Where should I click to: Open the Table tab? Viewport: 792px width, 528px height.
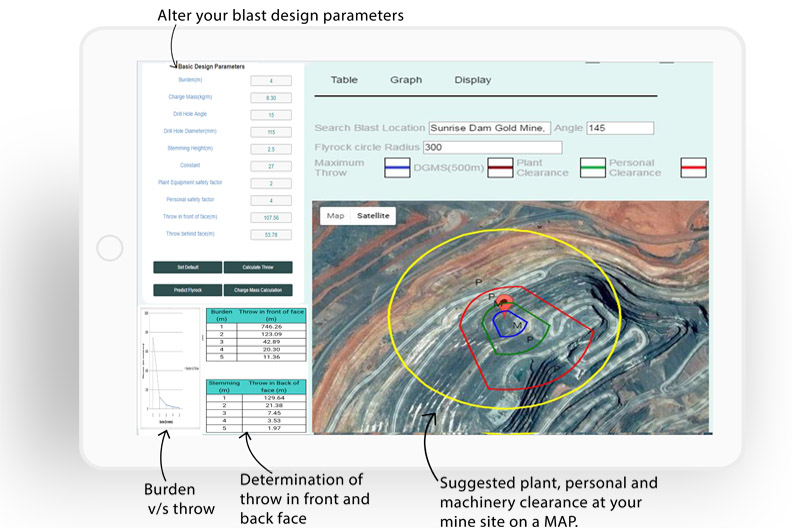(344, 80)
